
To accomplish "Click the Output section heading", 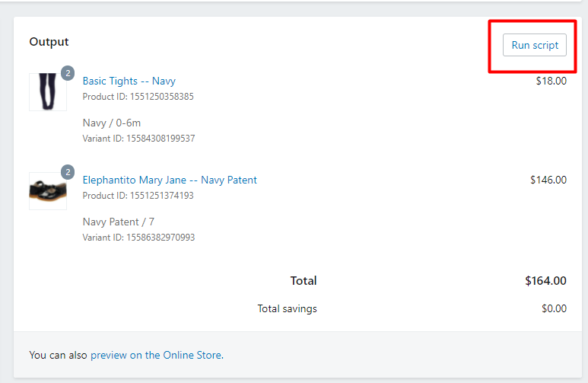I will tap(49, 42).
